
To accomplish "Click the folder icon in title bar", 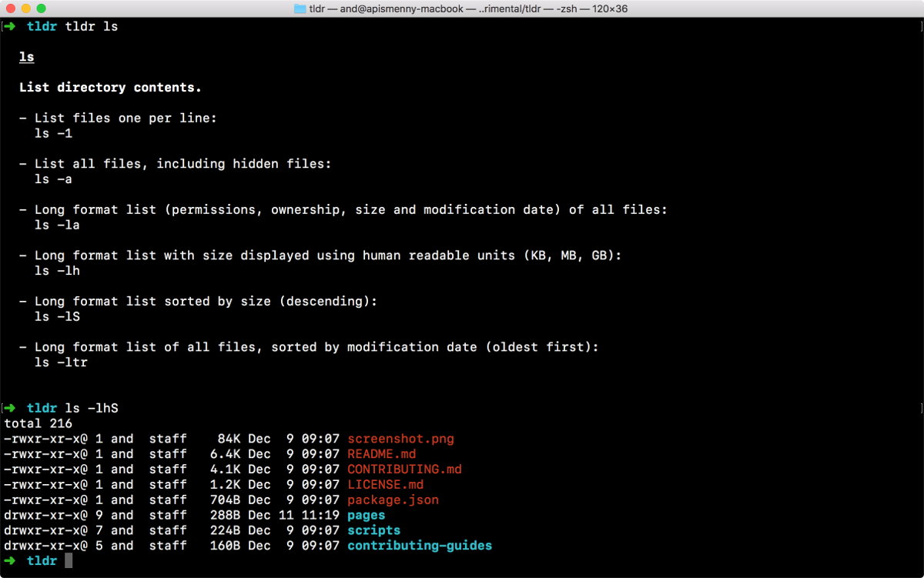I will pyautogui.click(x=300, y=8).
